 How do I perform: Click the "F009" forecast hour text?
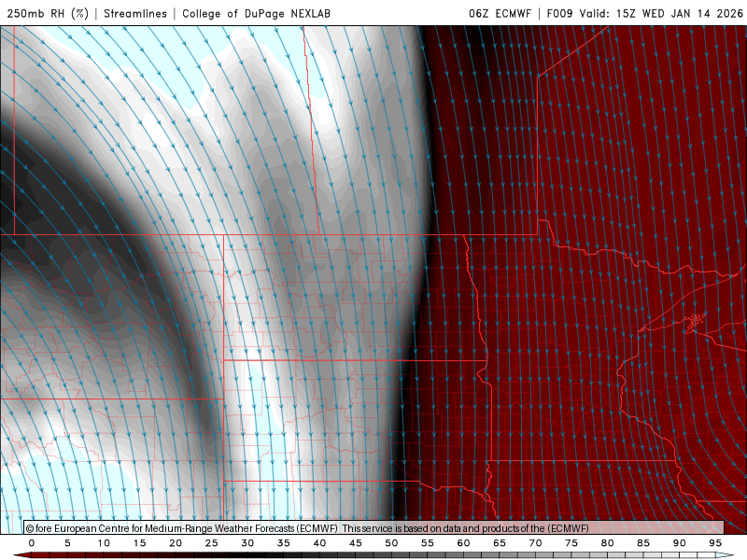coord(559,13)
